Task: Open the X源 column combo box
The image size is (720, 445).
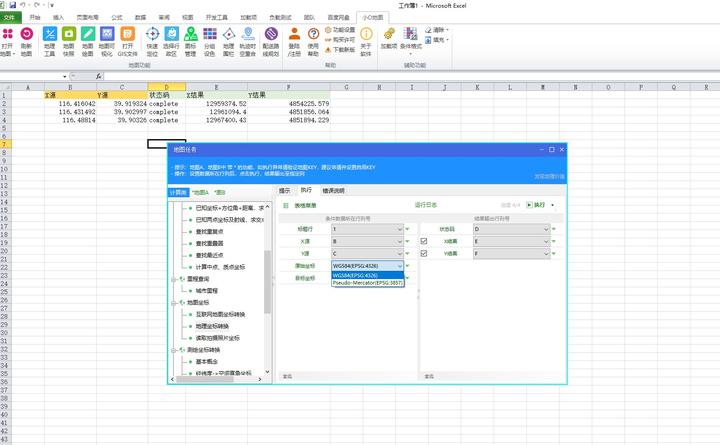Action: point(367,241)
